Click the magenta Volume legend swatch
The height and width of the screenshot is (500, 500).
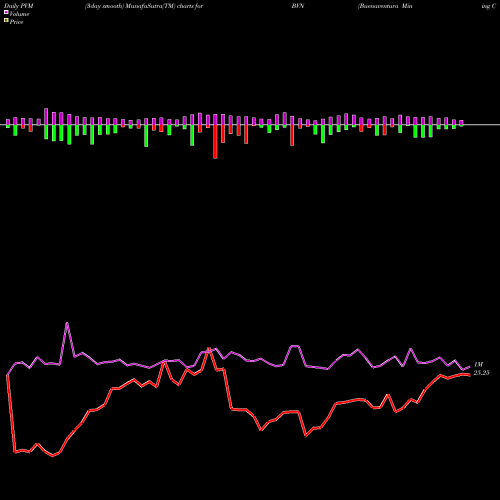(x=6, y=13)
